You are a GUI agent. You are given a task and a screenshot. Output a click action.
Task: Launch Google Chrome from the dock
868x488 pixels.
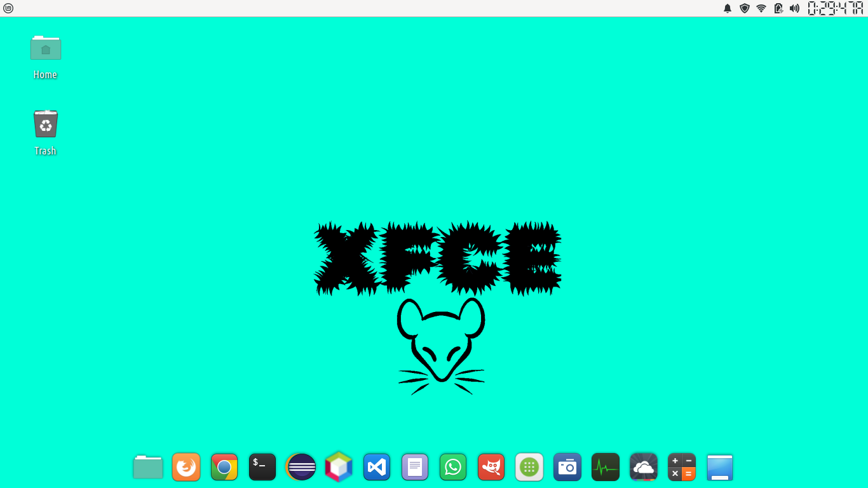224,467
